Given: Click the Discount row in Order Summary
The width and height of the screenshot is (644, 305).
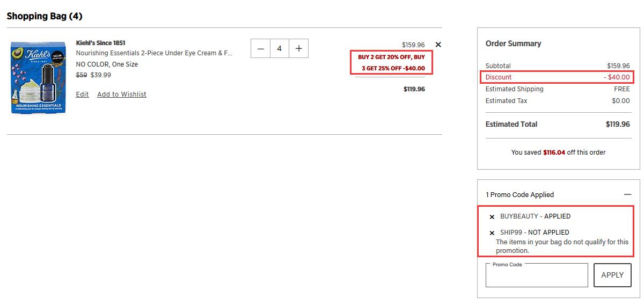Looking at the screenshot, I should pos(557,77).
